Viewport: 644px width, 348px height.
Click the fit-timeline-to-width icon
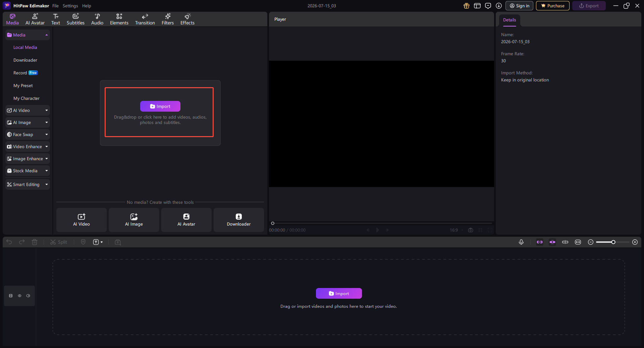click(578, 242)
